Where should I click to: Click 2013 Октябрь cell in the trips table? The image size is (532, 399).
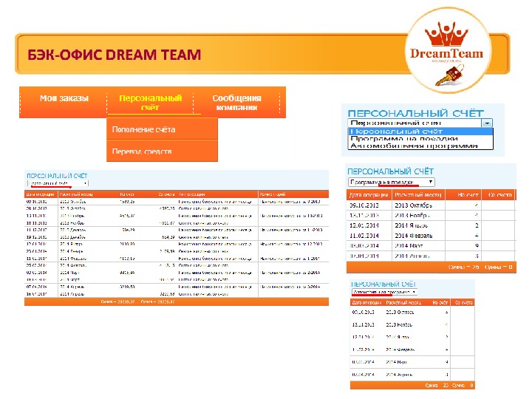click(413, 205)
